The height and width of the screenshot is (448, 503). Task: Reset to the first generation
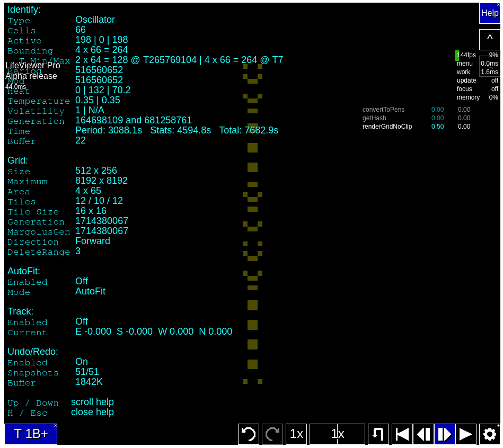[402, 434]
